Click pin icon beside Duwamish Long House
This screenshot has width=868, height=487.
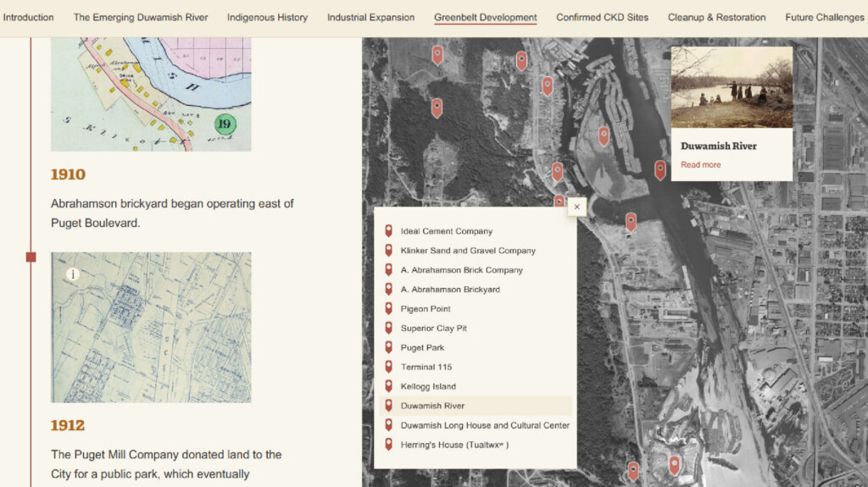[x=388, y=424]
